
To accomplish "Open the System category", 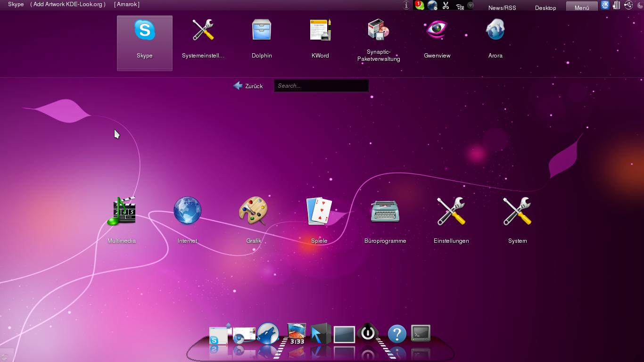I will pos(517,220).
